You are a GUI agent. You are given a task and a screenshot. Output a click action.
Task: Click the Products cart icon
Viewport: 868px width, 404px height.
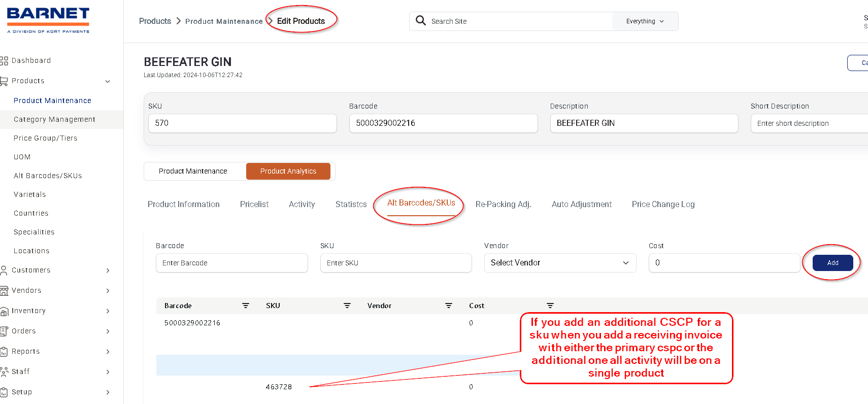coord(4,81)
